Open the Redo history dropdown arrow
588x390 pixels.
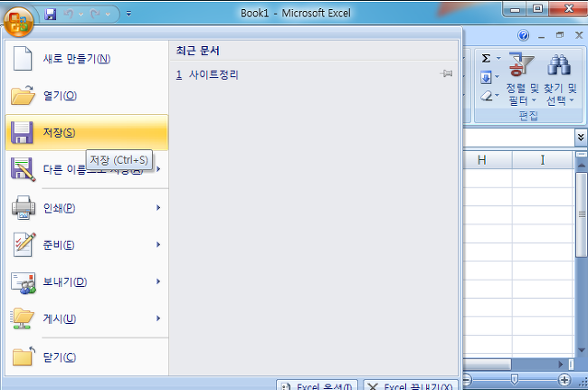[x=108, y=14]
